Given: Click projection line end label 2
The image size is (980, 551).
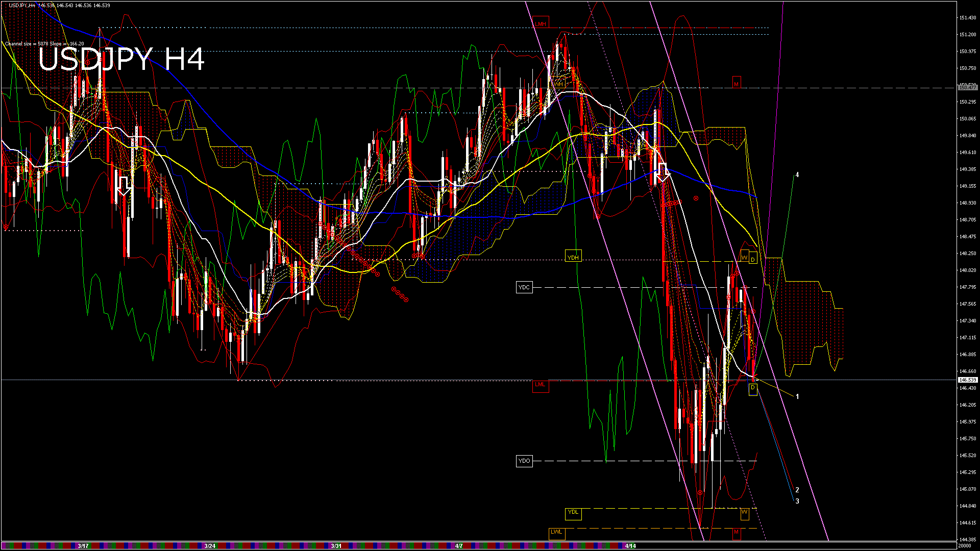Looking at the screenshot, I should point(797,490).
